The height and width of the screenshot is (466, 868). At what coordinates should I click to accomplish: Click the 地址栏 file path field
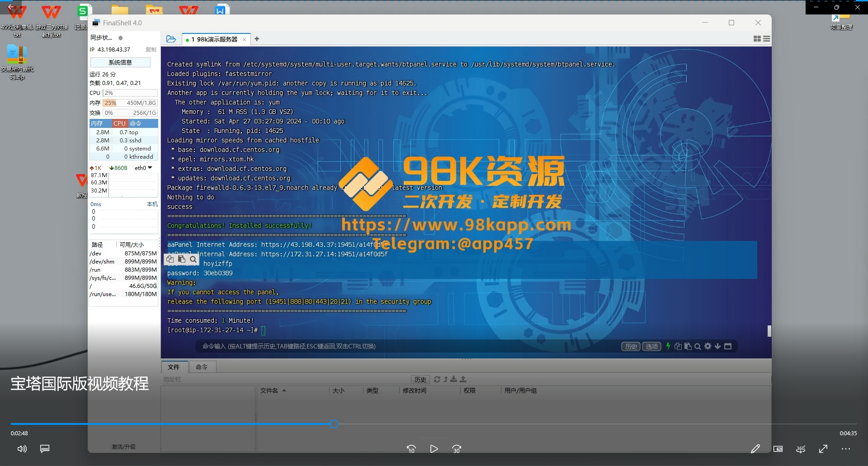tap(286, 379)
